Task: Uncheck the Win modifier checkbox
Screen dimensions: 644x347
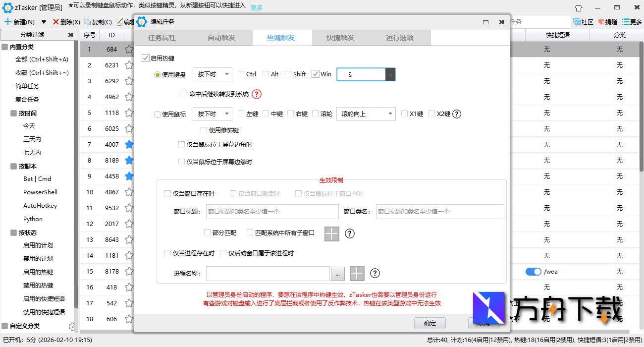Action: pyautogui.click(x=316, y=74)
